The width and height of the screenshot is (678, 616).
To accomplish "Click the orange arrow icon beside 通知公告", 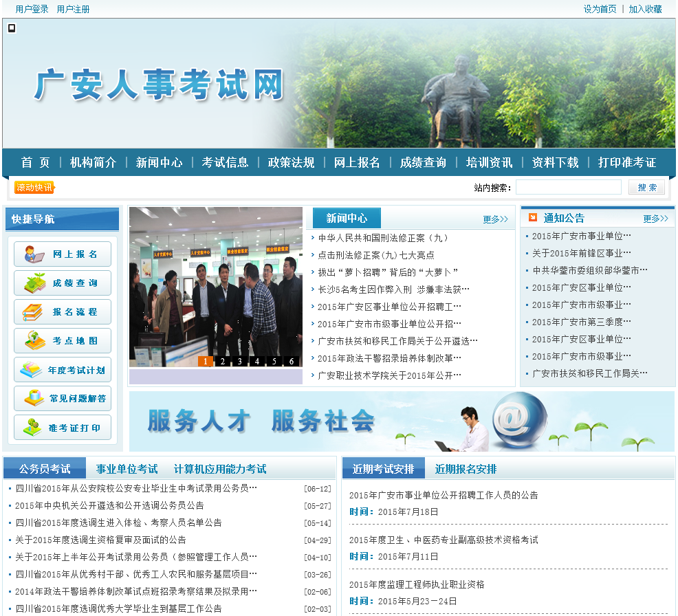I will click(533, 217).
